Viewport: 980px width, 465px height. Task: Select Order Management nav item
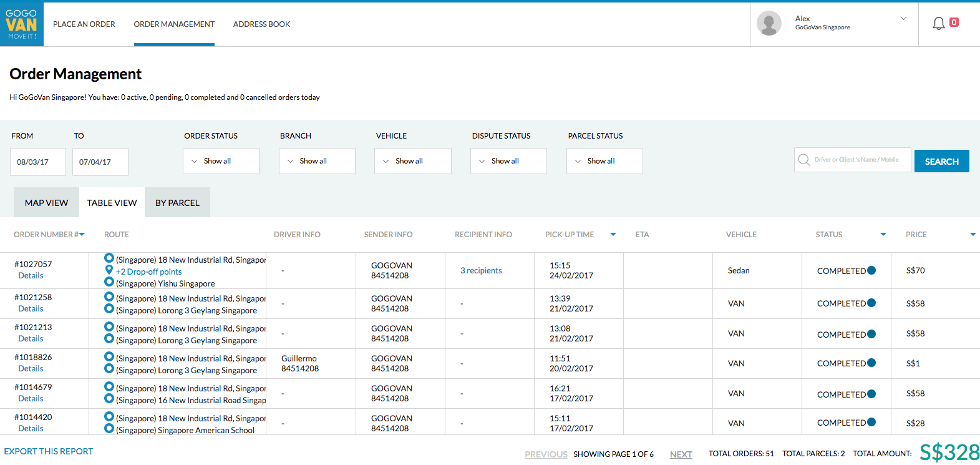[174, 24]
